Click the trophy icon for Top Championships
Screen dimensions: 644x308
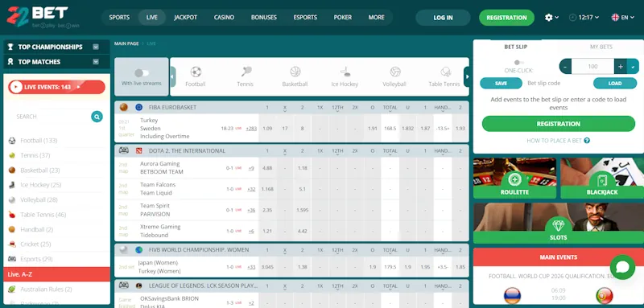tap(10, 47)
